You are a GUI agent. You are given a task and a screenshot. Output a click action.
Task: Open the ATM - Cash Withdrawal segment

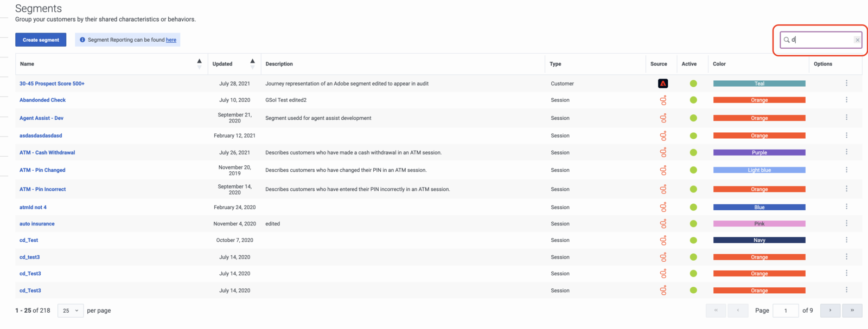point(47,152)
